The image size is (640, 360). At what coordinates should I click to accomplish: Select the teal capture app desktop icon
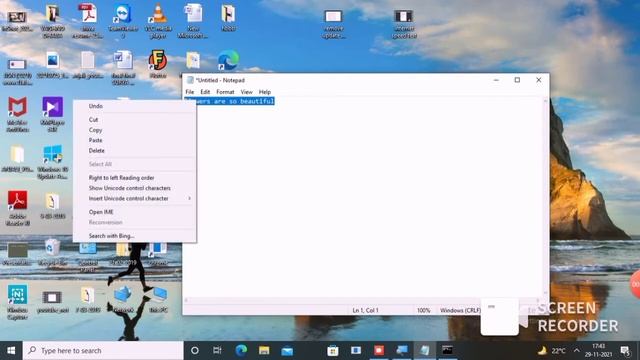pos(18,302)
